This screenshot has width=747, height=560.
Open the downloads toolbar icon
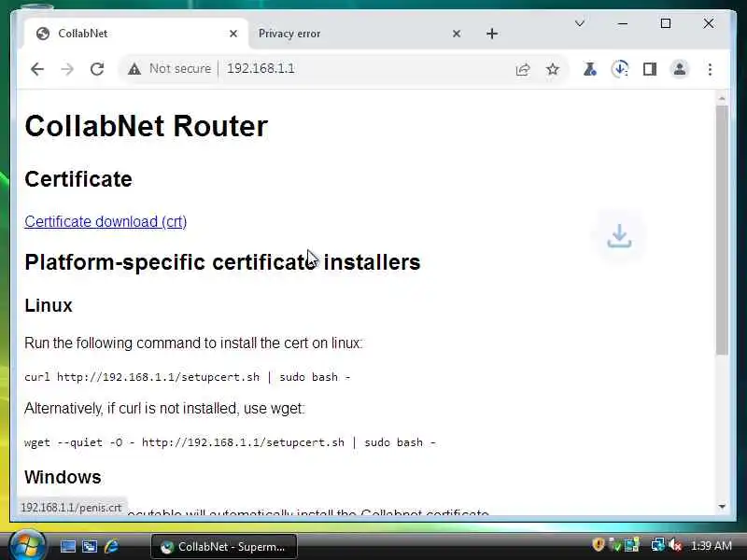[x=620, y=69]
